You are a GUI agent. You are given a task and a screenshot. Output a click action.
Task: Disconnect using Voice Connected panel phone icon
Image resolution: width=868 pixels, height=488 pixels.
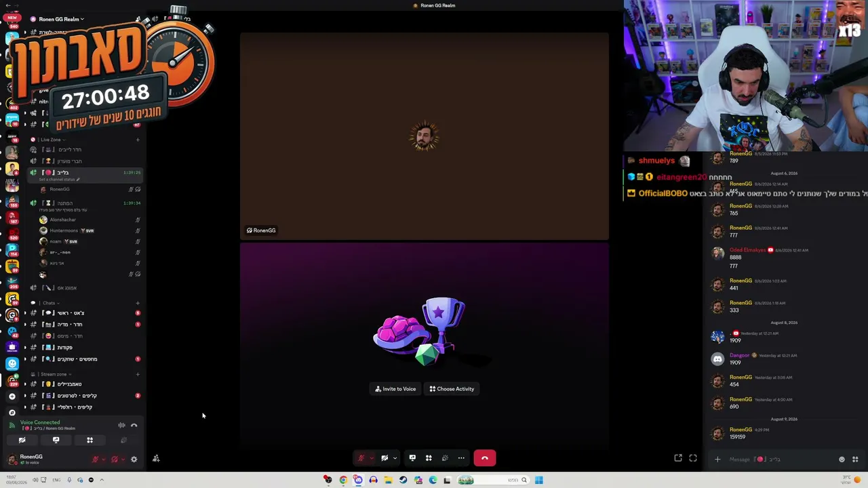click(x=134, y=425)
